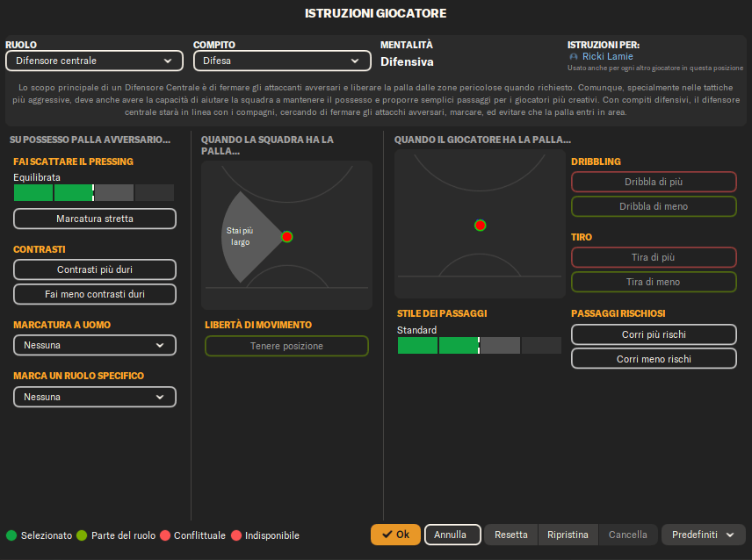Image resolution: width=752 pixels, height=560 pixels.
Task: Toggle Fai meno contrasti duri
Action: (x=95, y=294)
